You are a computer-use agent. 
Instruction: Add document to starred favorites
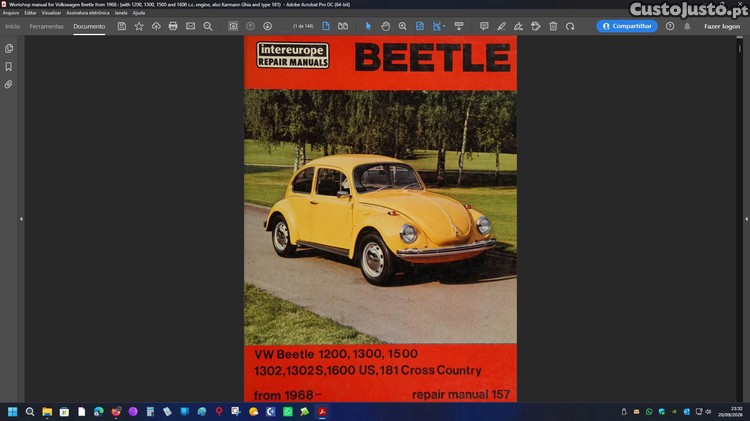pyautogui.click(x=139, y=26)
